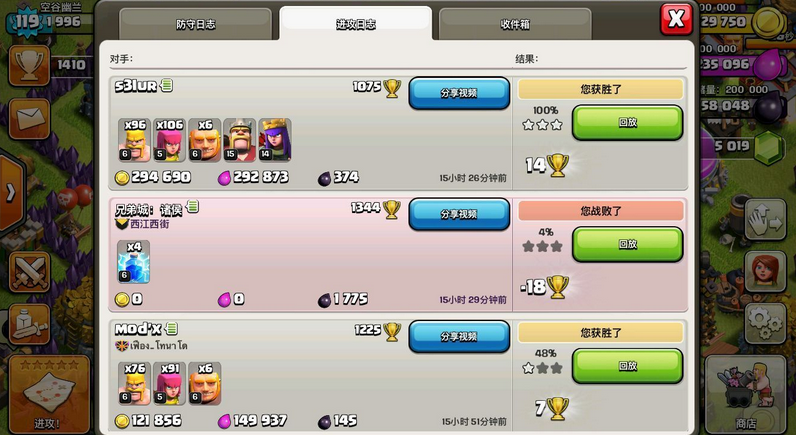Tap the trophy ranking icon
Viewport: 796px width, 435px height.
click(29, 65)
